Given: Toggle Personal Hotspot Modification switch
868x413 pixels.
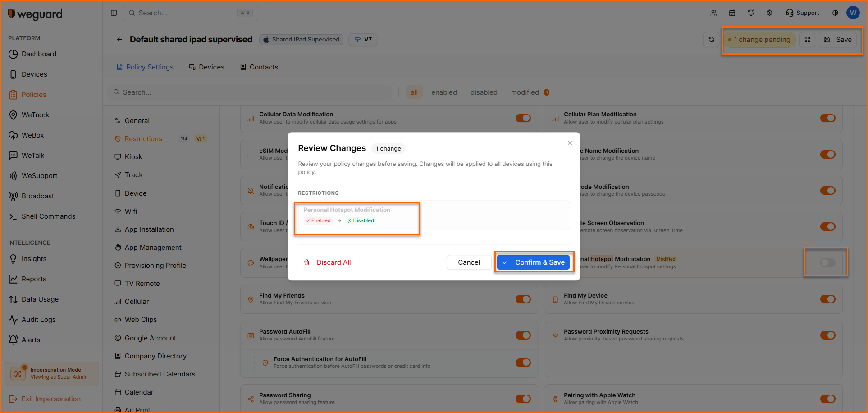Looking at the screenshot, I should click(827, 262).
